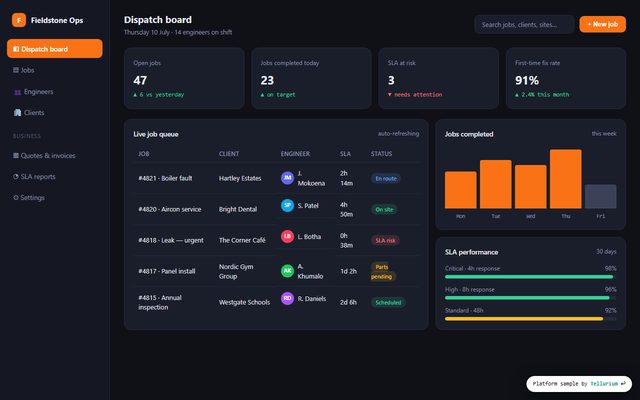Screen dimensions: 640x400
Task: Click the '30 days' SLA performance label
Action: click(606, 251)
